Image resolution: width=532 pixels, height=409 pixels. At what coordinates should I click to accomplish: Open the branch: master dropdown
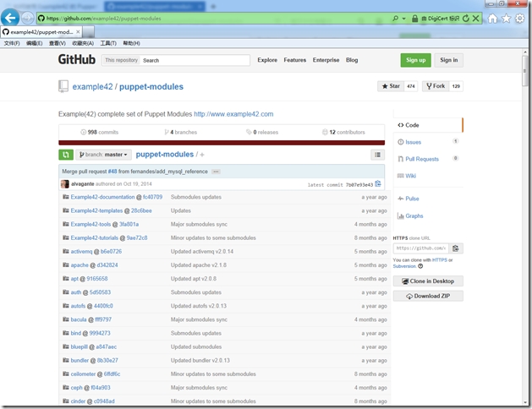(103, 155)
